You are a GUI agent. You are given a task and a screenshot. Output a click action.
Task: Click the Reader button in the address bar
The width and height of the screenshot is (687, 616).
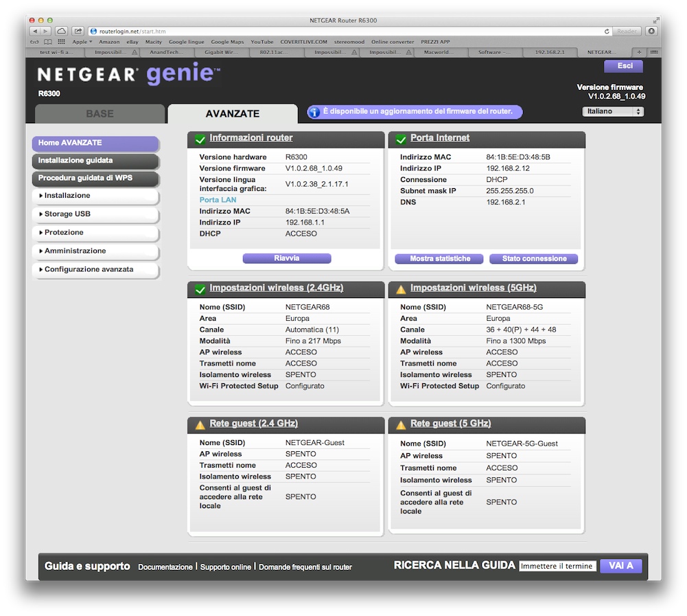(x=627, y=31)
